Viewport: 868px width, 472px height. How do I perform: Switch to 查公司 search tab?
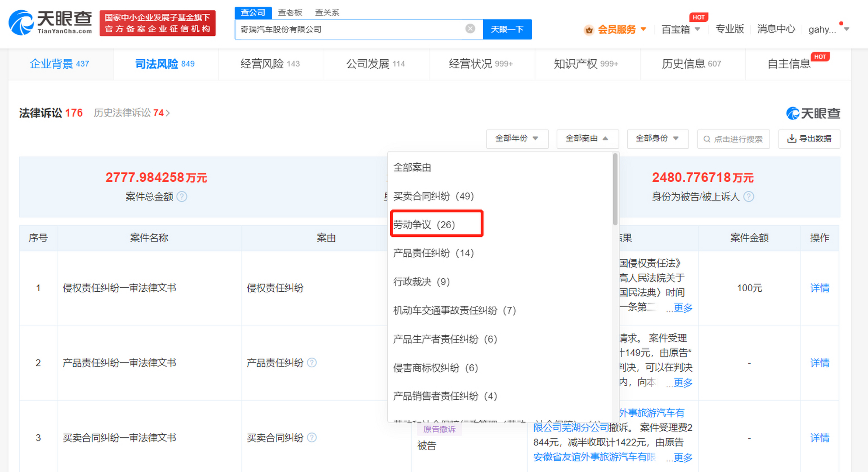point(253,13)
